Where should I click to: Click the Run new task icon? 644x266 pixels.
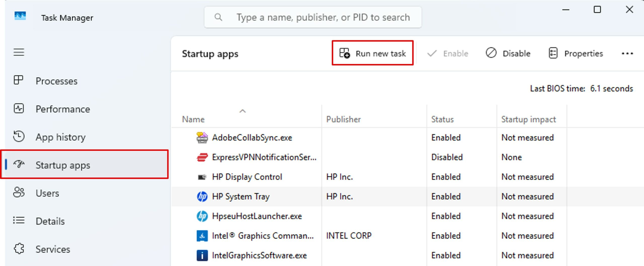[x=344, y=53]
